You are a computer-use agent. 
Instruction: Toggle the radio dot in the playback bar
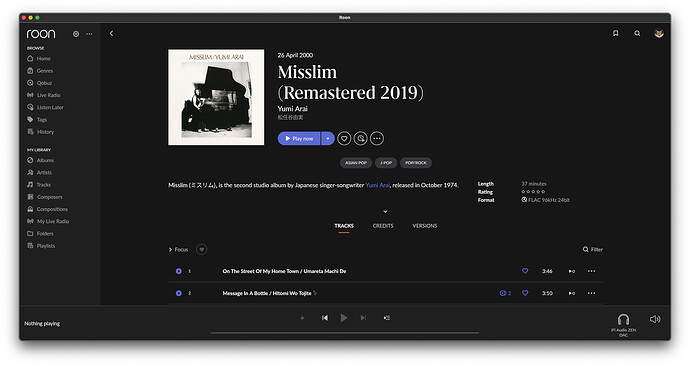(x=302, y=318)
